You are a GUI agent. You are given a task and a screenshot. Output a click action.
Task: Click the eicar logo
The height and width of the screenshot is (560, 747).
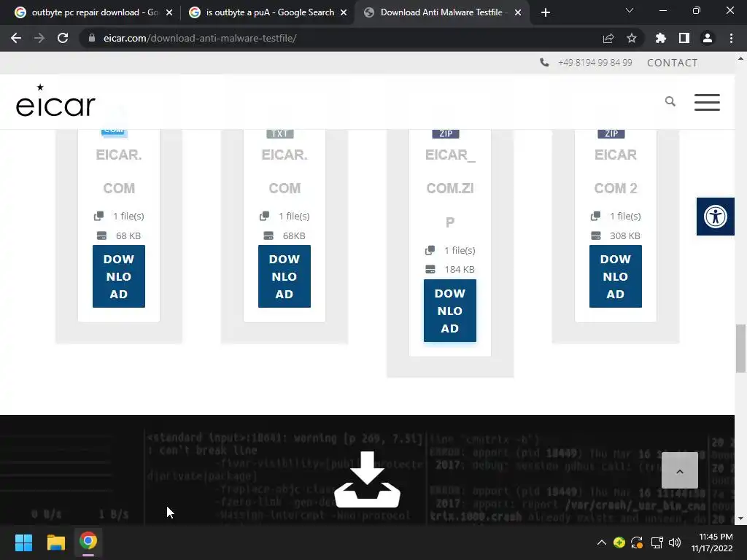click(55, 101)
